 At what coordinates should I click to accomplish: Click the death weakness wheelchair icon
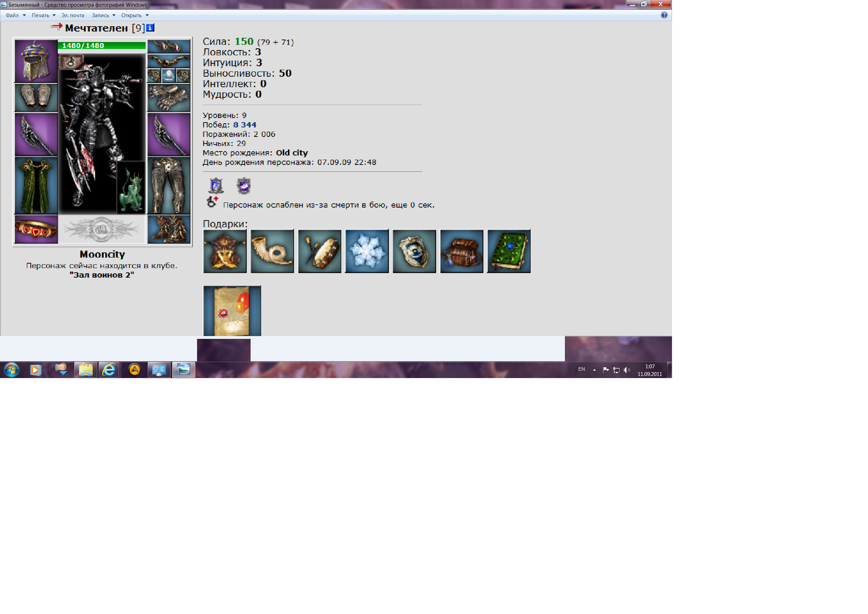[212, 202]
